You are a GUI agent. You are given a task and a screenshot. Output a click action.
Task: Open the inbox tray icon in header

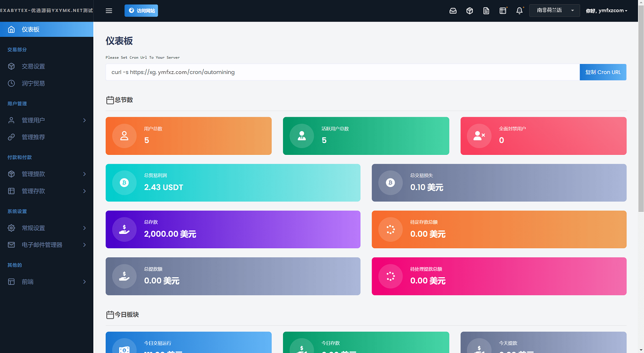(453, 11)
